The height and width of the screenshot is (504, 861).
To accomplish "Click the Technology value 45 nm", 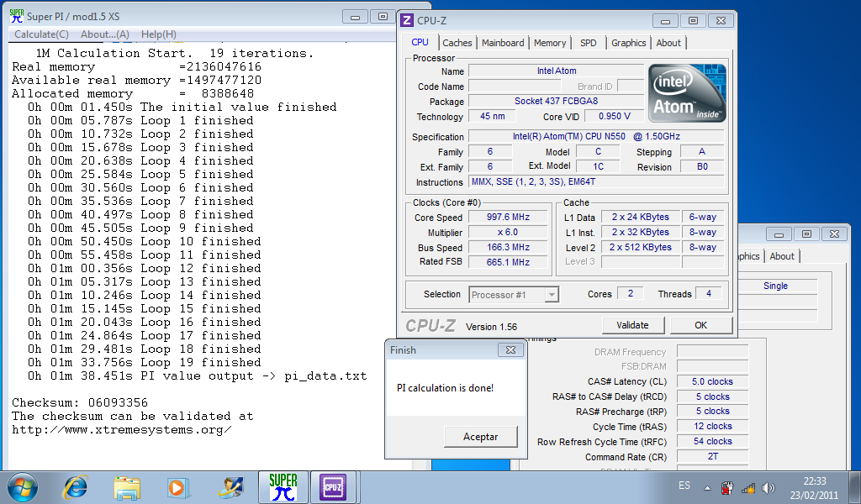I will point(492,116).
